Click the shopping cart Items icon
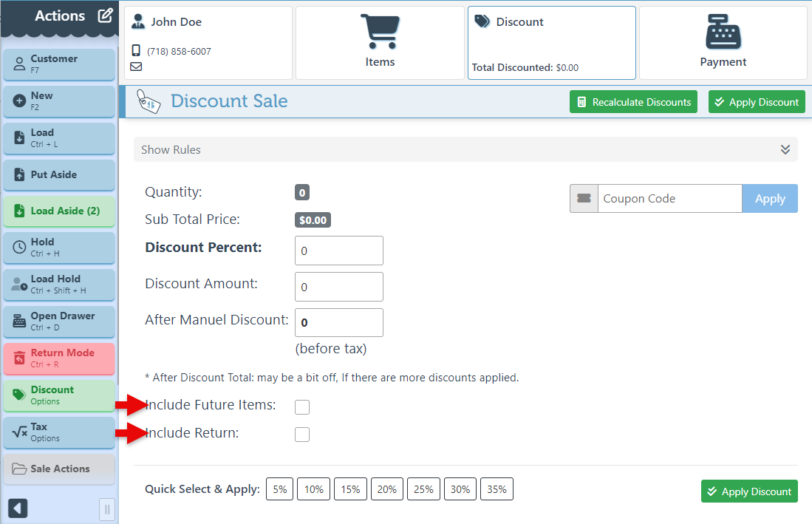This screenshot has width=812, height=524. coord(380,32)
